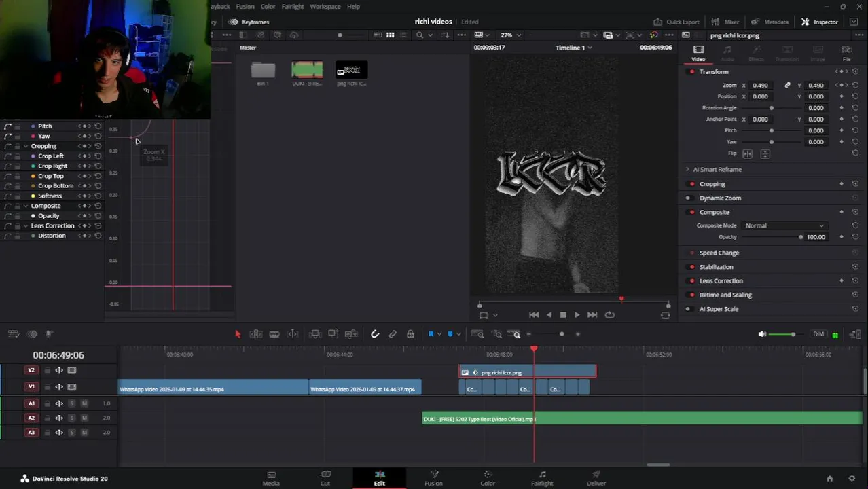Toggle the Keyframes panel button

[249, 22]
